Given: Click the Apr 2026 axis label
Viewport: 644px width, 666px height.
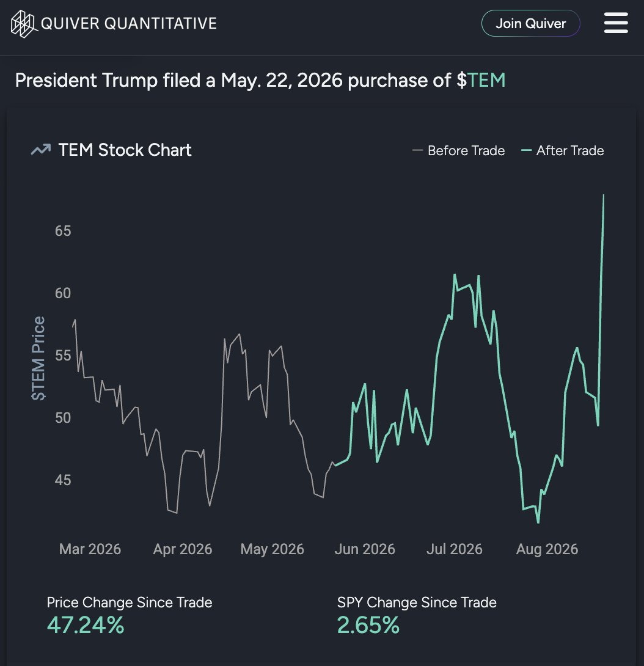Looking at the screenshot, I should coord(183,549).
